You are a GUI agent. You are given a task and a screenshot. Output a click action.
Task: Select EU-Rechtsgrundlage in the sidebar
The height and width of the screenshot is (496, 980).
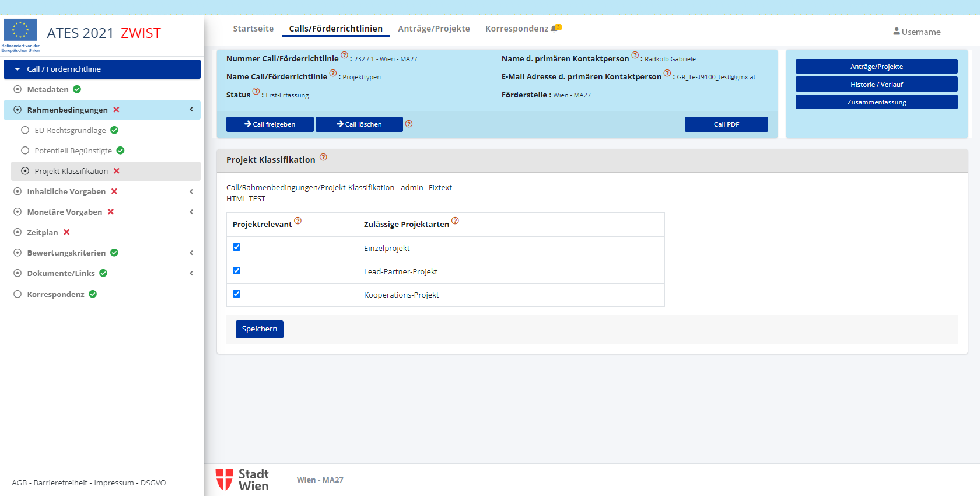tap(70, 130)
